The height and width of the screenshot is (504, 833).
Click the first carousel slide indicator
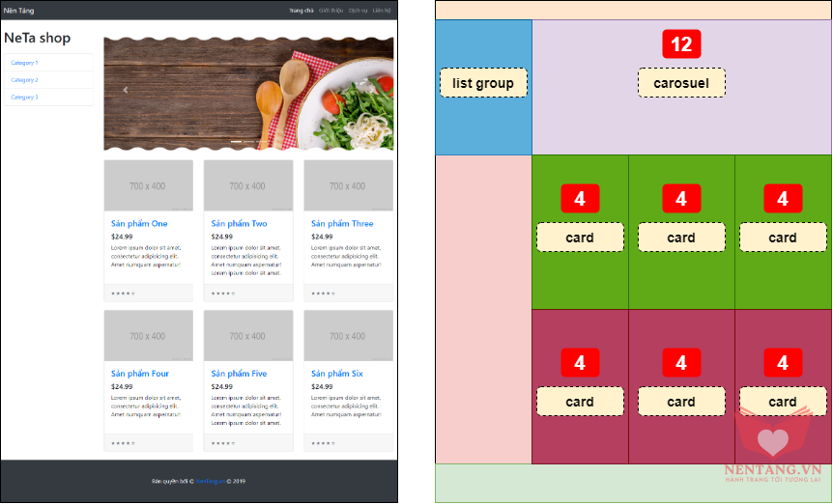point(236,142)
